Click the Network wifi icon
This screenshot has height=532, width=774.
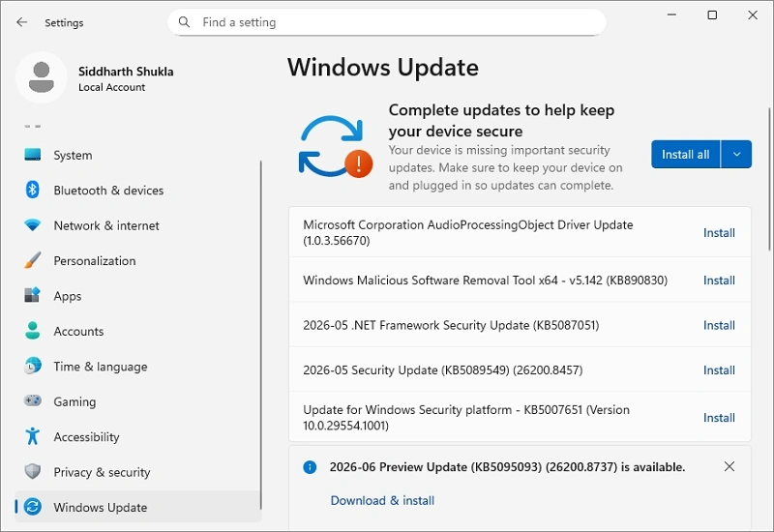33,225
